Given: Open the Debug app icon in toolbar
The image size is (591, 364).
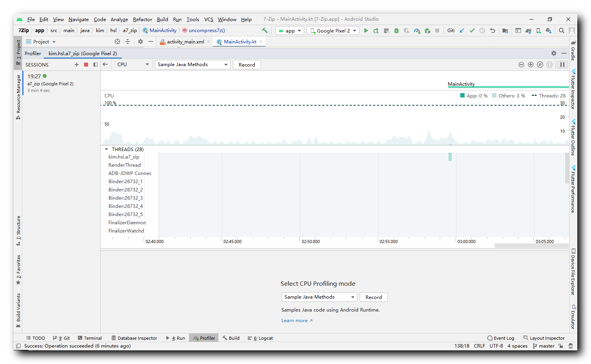Looking at the screenshot, I should coord(396,31).
